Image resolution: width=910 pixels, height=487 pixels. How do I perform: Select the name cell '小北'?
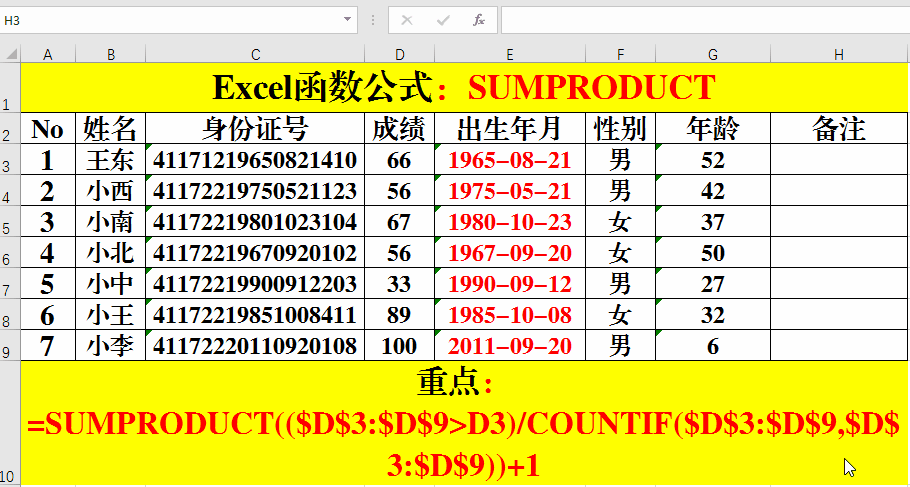[110, 252]
